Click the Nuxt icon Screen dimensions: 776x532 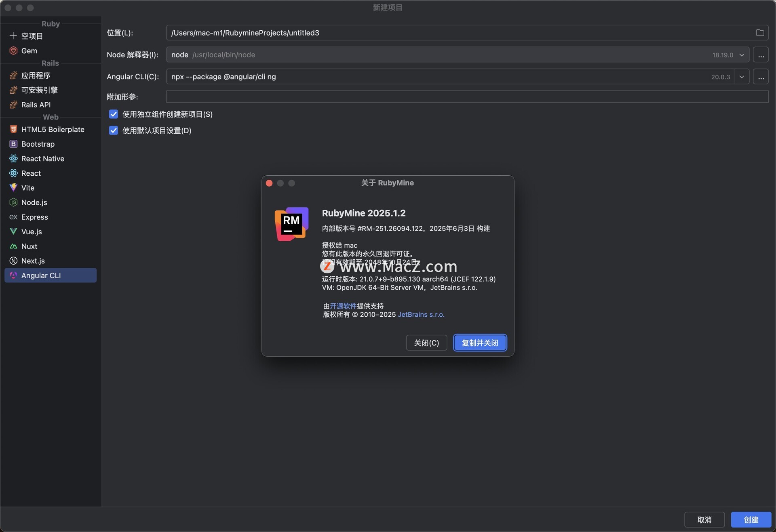pyautogui.click(x=13, y=246)
